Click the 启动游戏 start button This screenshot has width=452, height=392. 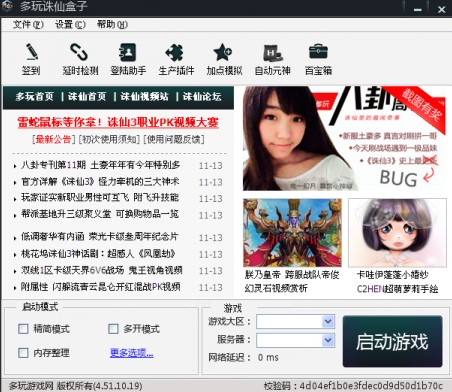tap(393, 342)
